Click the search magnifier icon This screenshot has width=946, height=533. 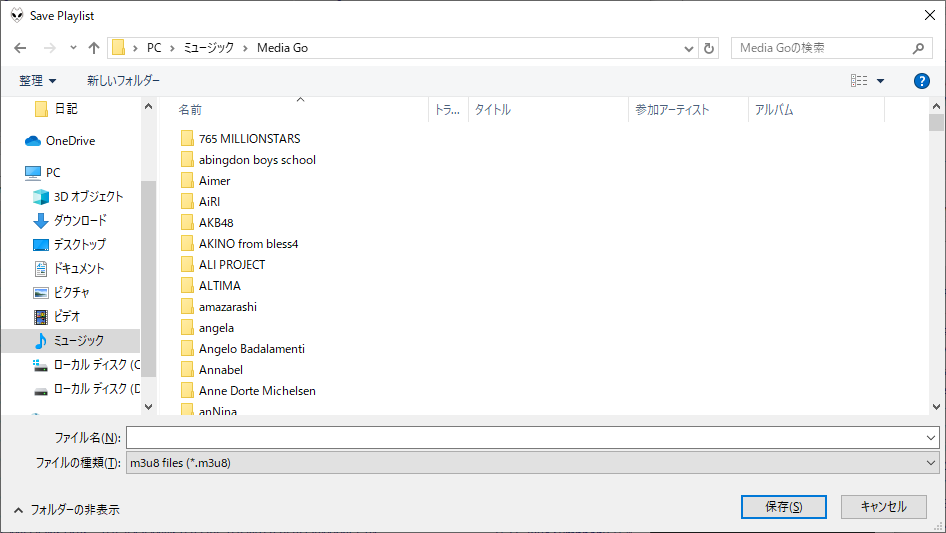(918, 48)
